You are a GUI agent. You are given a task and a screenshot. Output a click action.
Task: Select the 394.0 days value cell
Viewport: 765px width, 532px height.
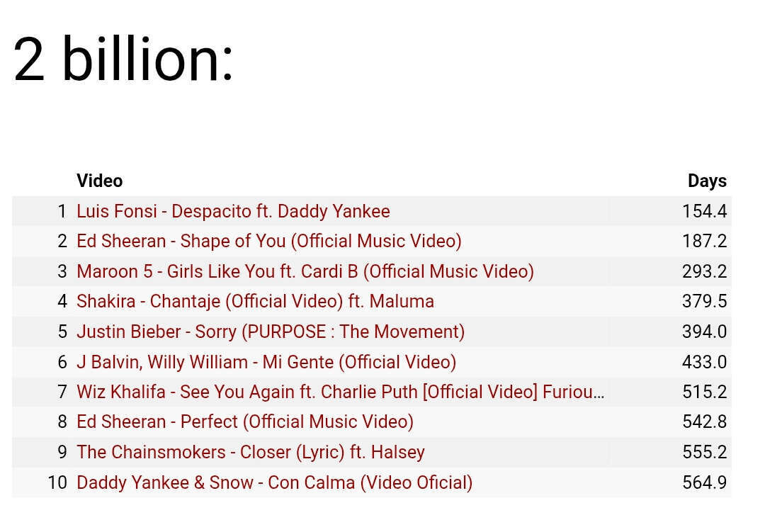[x=704, y=332]
